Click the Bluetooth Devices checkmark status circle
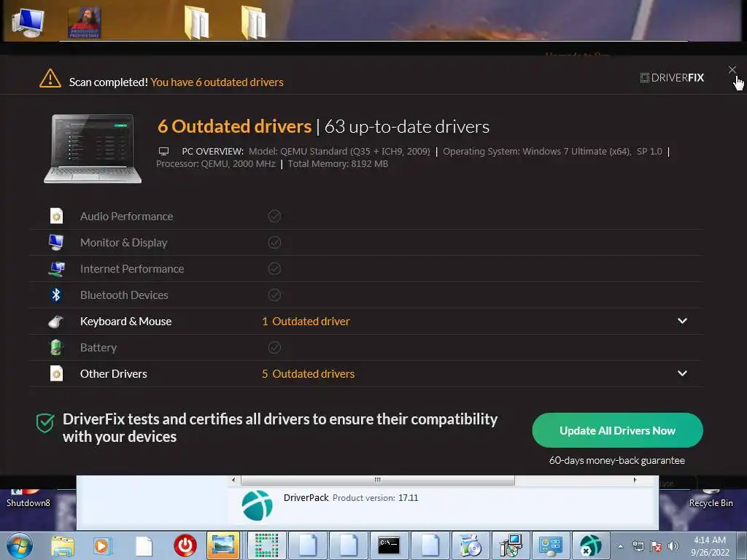747x560 pixels. (x=274, y=295)
